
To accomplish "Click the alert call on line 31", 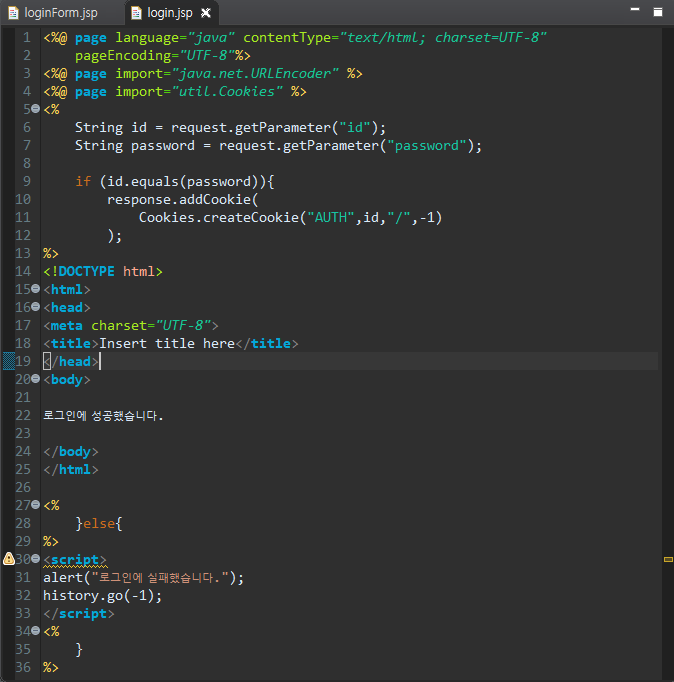I will 143,578.
